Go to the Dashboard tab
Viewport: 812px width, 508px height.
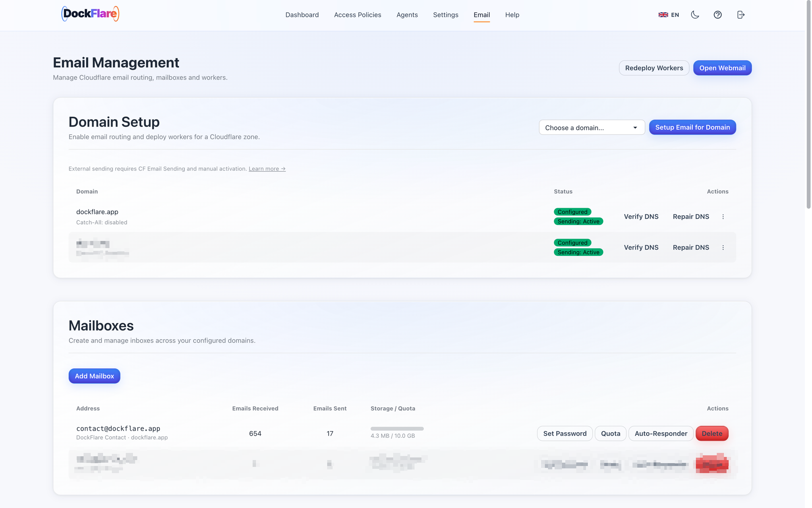[302, 15]
